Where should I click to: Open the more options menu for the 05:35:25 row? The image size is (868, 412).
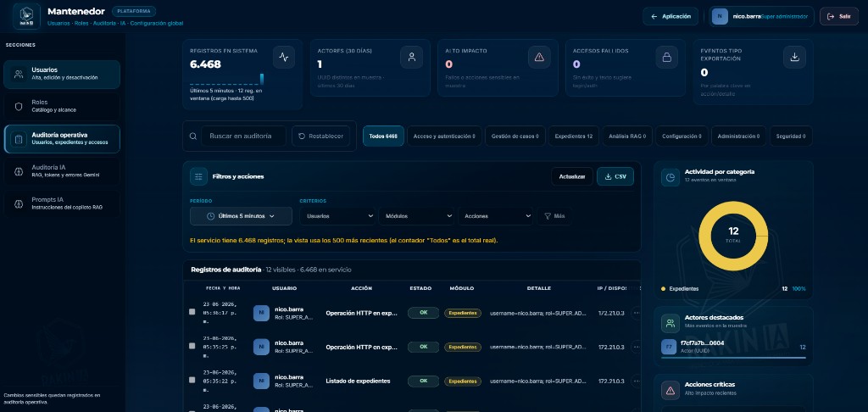click(x=636, y=348)
